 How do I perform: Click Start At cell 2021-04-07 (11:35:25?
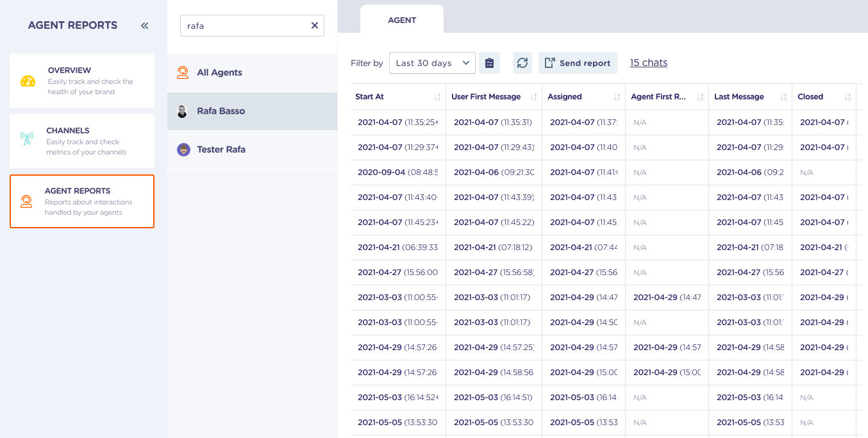398,122
